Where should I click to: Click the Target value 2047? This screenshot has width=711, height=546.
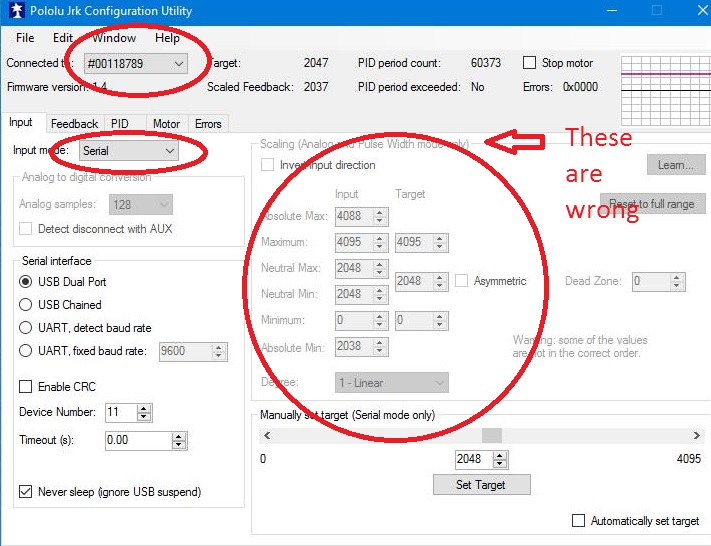316,63
